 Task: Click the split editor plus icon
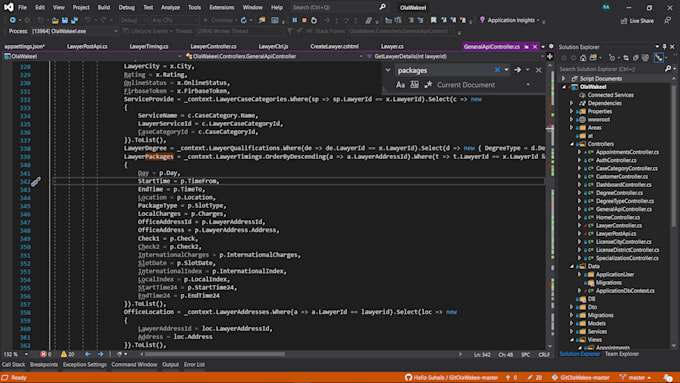pyautogui.click(x=550, y=56)
